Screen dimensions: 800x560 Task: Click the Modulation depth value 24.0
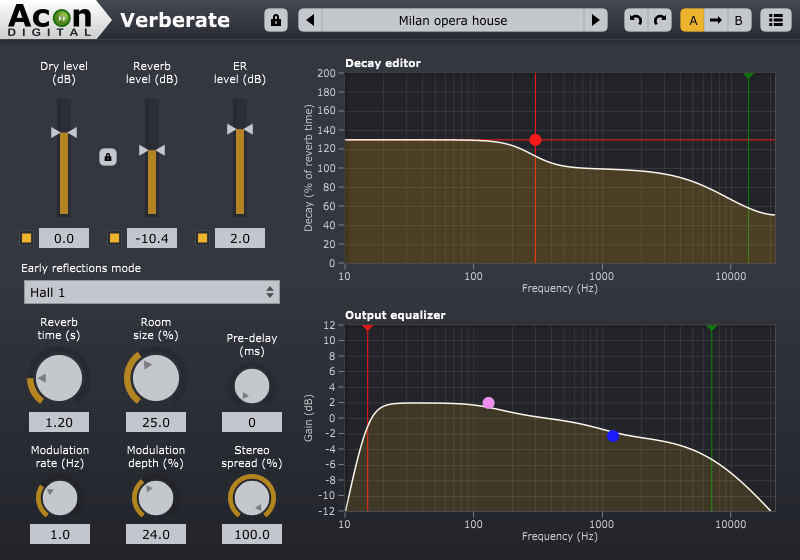[156, 534]
